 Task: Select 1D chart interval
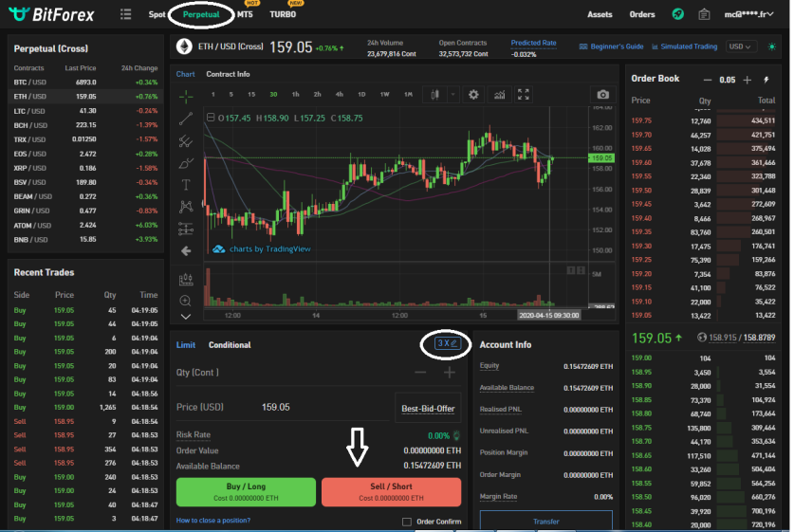coord(361,94)
